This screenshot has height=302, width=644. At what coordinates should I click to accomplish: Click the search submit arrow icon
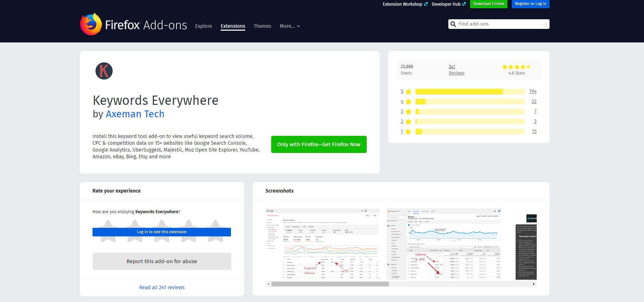point(544,25)
